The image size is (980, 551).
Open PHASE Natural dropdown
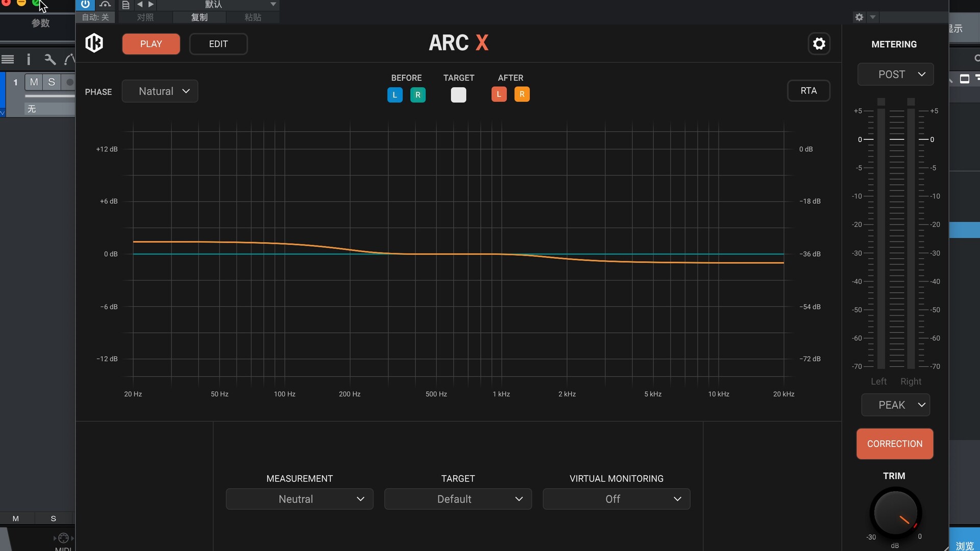160,91
